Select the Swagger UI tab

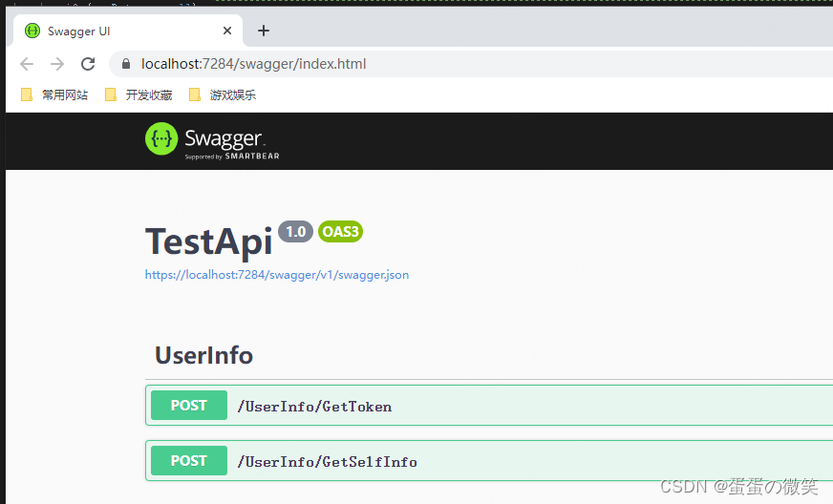[127, 31]
